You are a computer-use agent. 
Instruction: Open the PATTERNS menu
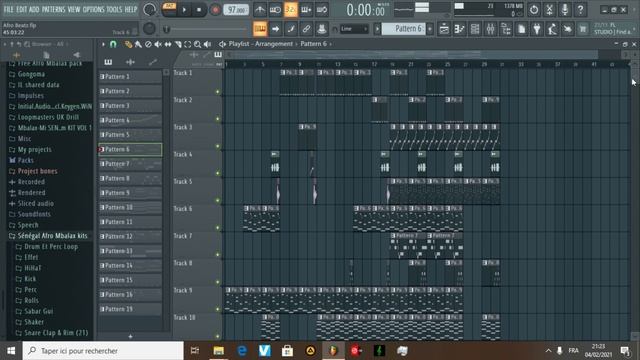tap(53, 9)
